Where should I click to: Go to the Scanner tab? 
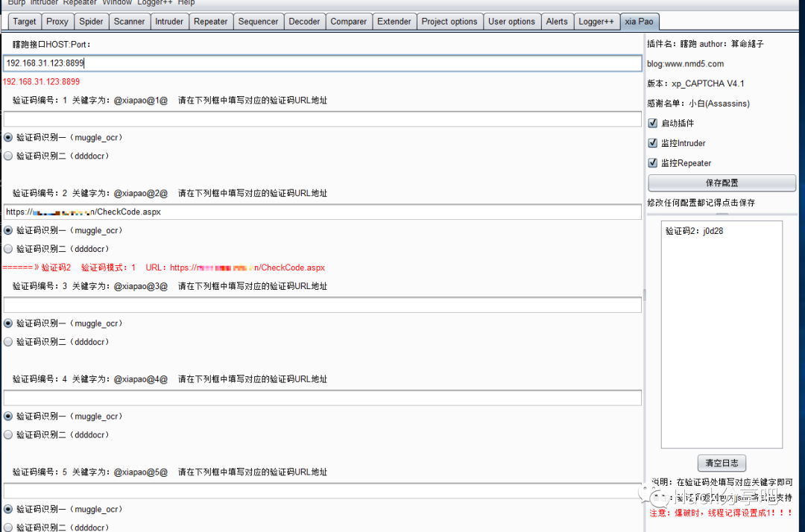(129, 22)
